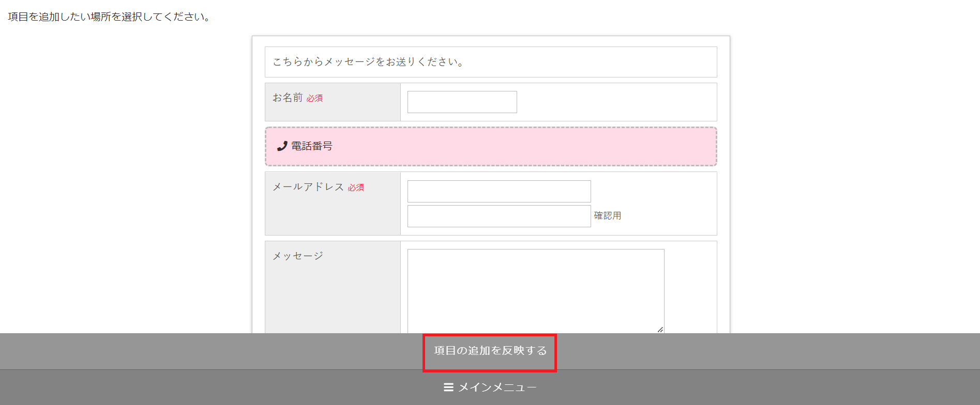Click the textarea resize handle in the corner
Viewport: 980px width, 405px height.
point(660,329)
